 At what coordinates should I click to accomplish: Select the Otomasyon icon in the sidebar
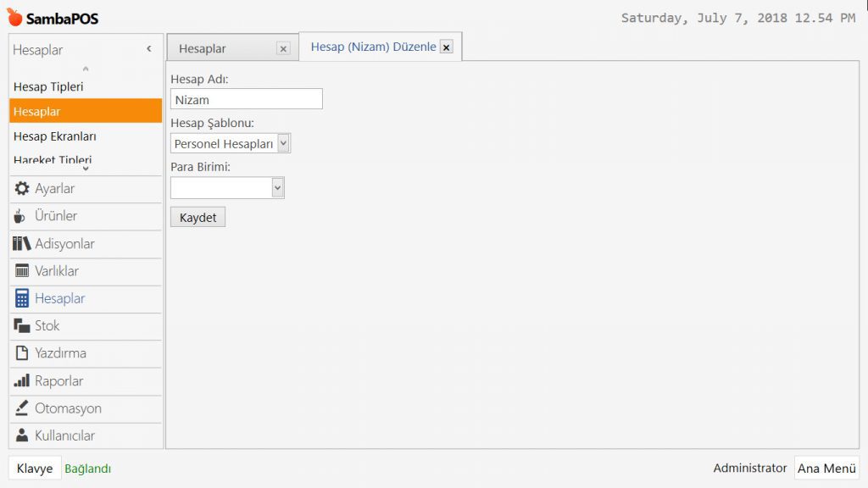click(22, 408)
